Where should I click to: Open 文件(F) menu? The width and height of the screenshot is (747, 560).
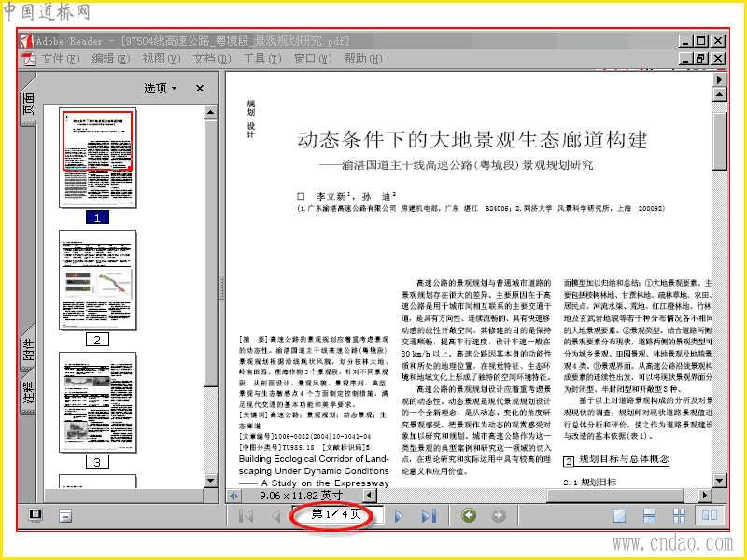pos(60,59)
